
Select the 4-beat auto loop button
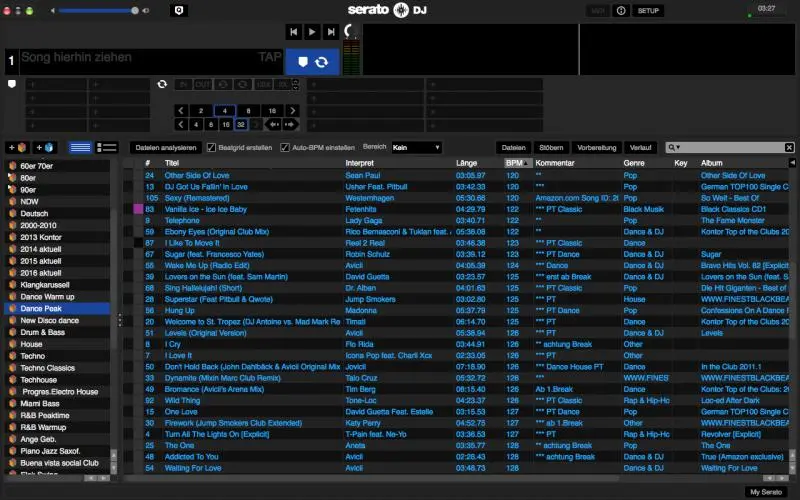pos(225,110)
